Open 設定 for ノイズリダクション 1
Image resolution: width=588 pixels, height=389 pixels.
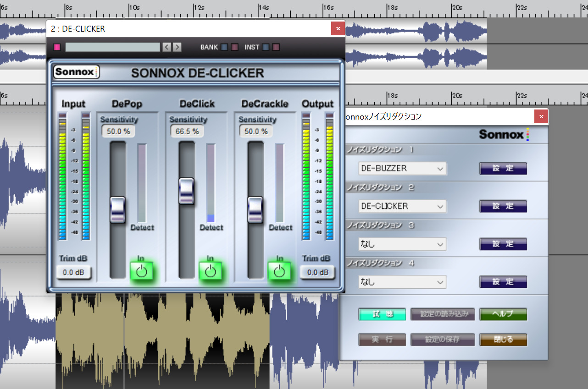(503, 169)
